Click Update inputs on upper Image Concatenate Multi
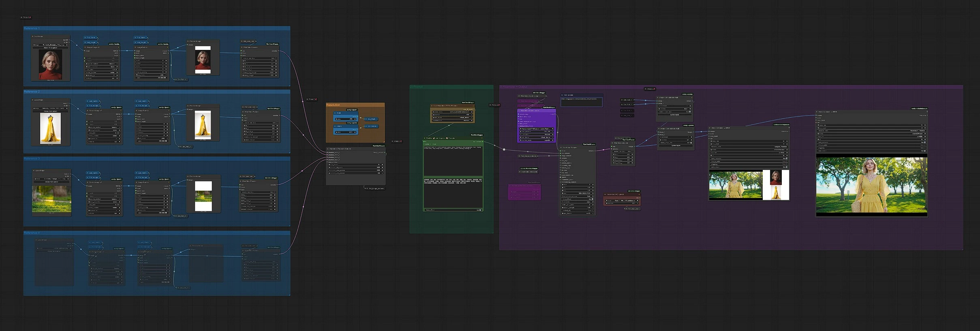The height and width of the screenshot is (331, 980). [x=674, y=115]
